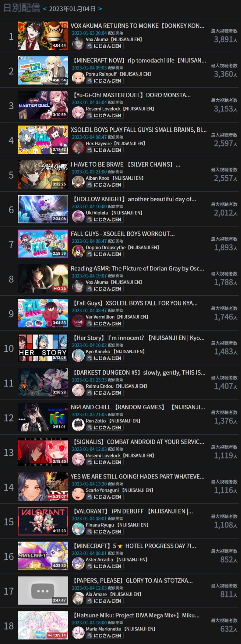Click Vox Akuma's avatar icon in rank 1
241x644 pixels.
(78, 43)
